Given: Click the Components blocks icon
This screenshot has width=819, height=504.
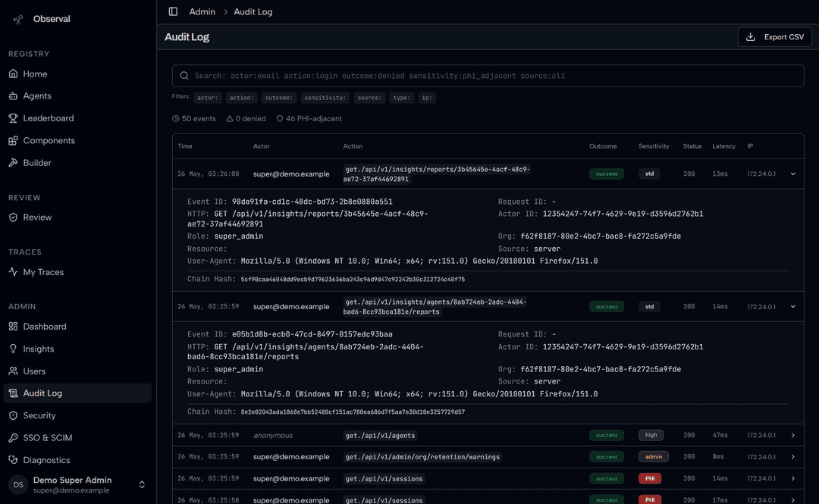Looking at the screenshot, I should [13, 140].
